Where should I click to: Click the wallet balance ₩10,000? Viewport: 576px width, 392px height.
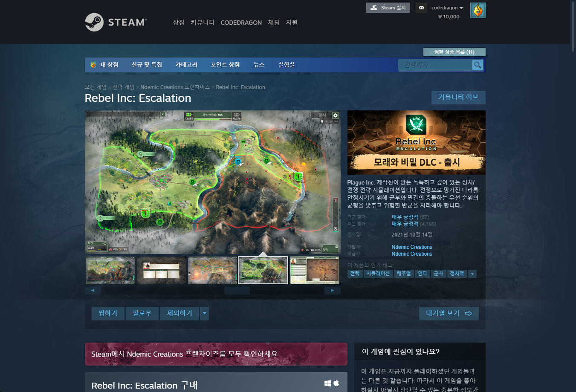pyautogui.click(x=449, y=17)
